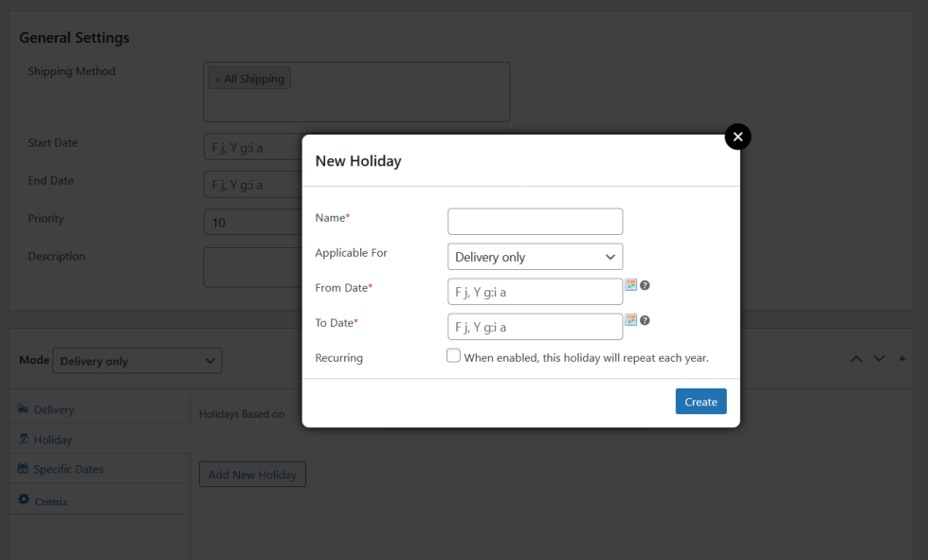Click the To Date calendar picker icon

point(631,320)
